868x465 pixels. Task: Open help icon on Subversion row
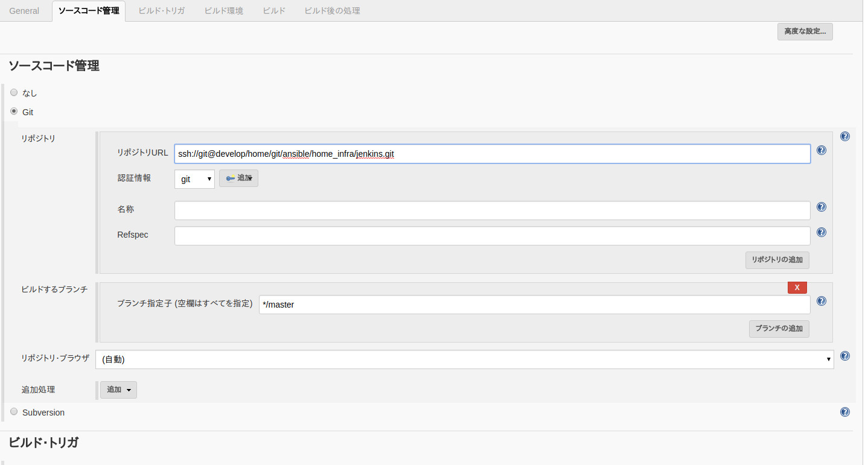point(844,412)
